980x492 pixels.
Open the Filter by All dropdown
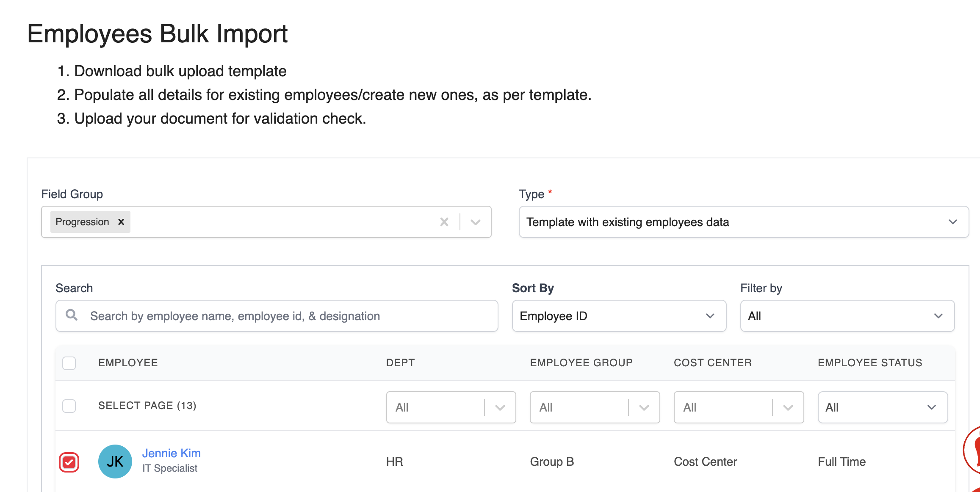pos(847,316)
